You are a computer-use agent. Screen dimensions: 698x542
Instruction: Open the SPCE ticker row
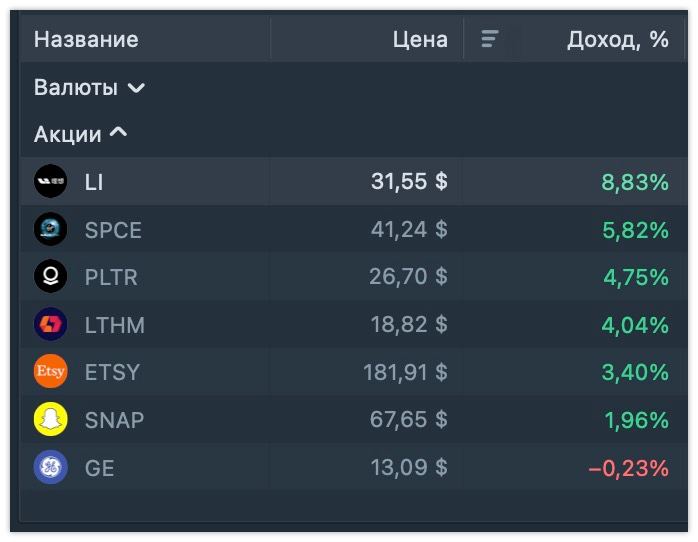tap(353, 229)
